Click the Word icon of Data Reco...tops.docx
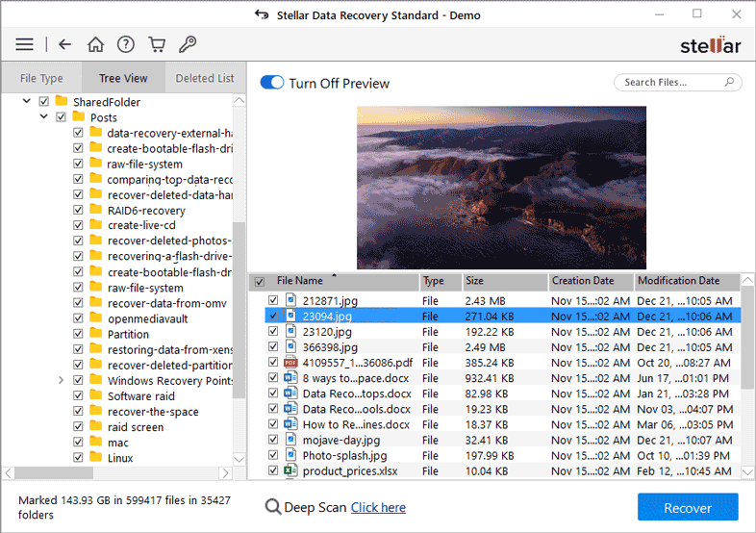 (290, 393)
